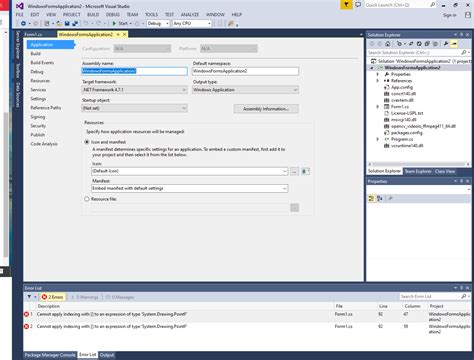Expand the Form1.cs node arrow
This screenshot has width=474, height=360.
click(378, 107)
